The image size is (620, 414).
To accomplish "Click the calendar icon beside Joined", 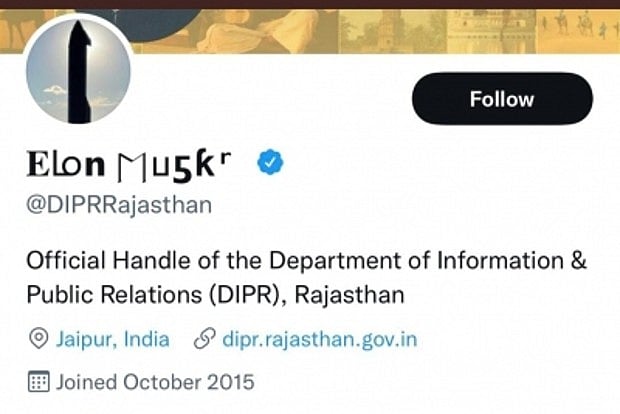I will click(38, 381).
